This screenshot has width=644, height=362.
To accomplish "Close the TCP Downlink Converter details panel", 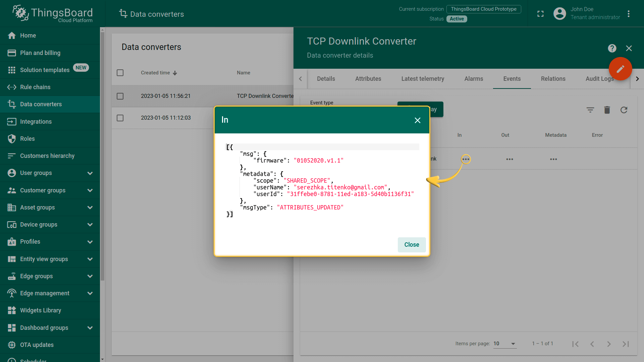I will (x=629, y=48).
